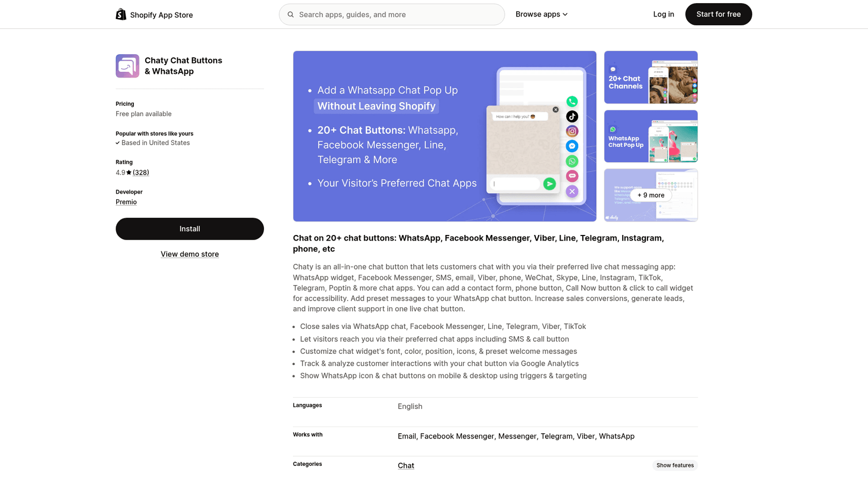Open the WhatsApp Chat Pop Up thumbnail

(651, 136)
